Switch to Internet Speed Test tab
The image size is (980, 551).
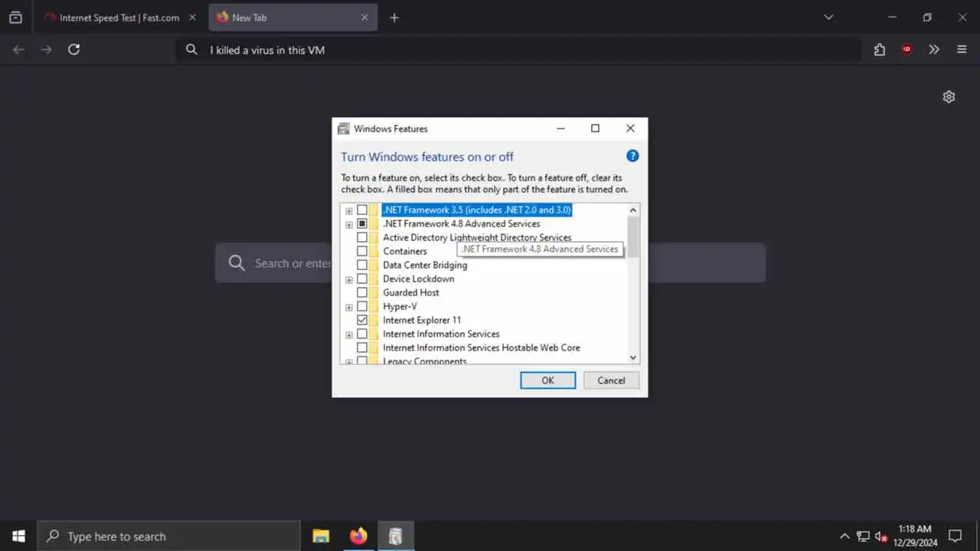(119, 18)
